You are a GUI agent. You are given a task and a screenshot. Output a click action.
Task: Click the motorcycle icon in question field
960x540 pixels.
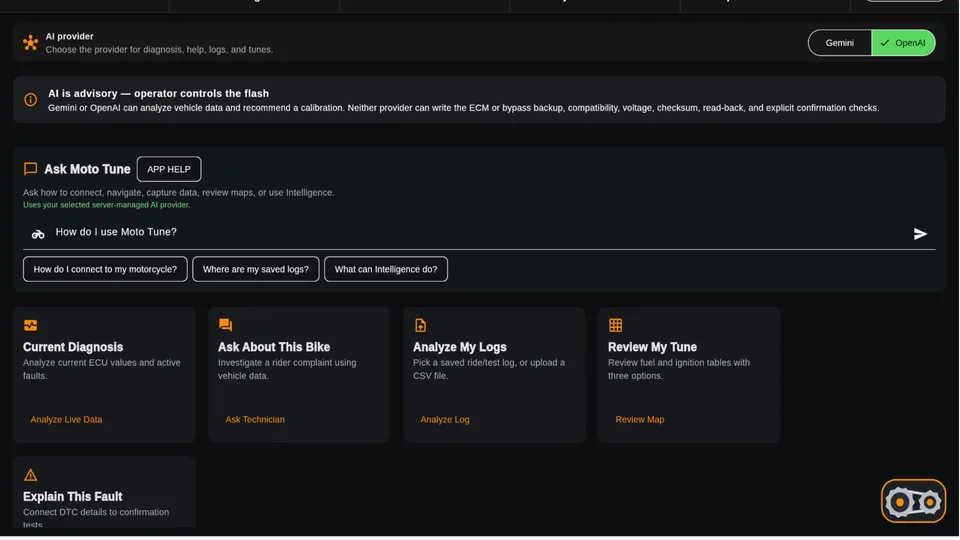[38, 234]
